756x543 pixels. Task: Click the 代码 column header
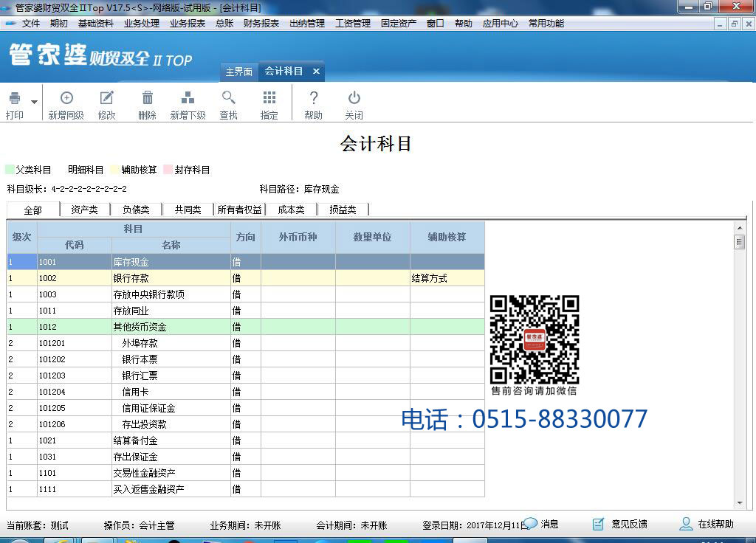[75, 245]
